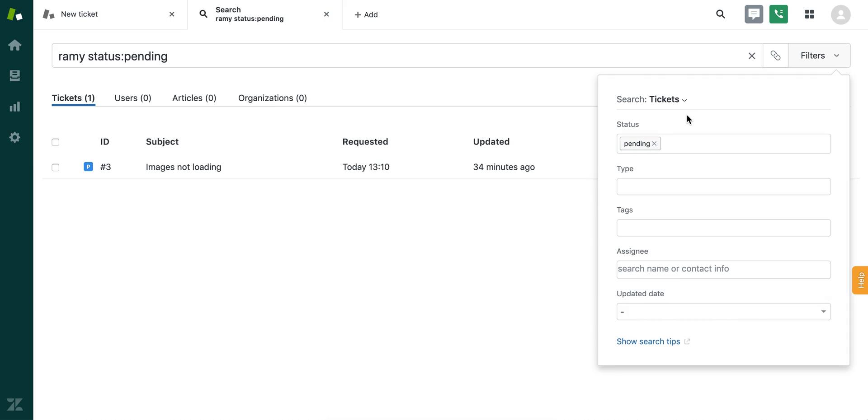868x420 pixels.
Task: Open Talk phone icon
Action: point(778,14)
